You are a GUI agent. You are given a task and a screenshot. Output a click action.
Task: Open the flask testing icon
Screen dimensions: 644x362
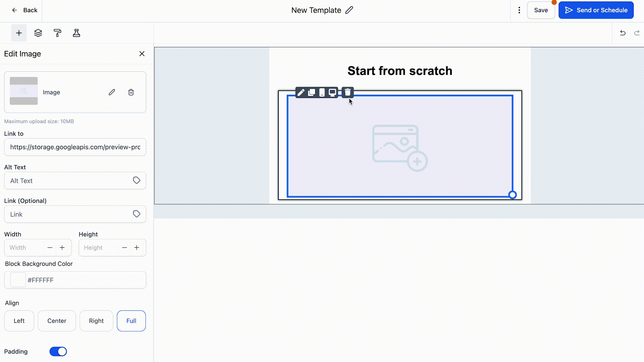coord(76,33)
